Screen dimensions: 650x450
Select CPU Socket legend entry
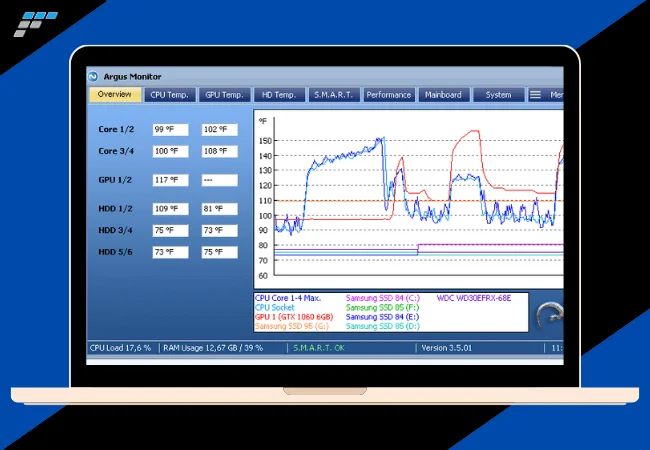point(275,307)
